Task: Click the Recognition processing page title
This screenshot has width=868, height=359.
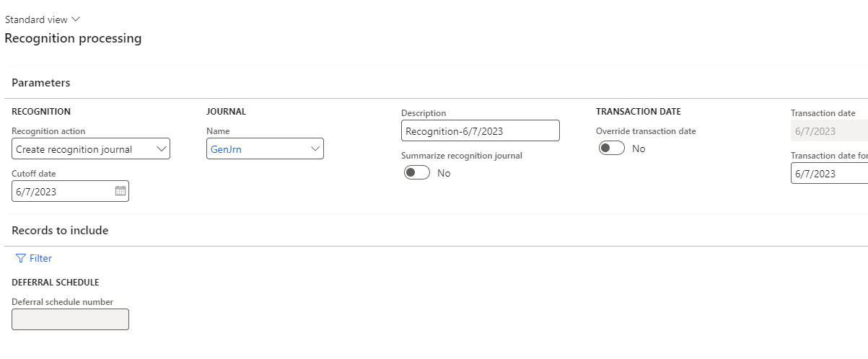Action: pos(73,38)
